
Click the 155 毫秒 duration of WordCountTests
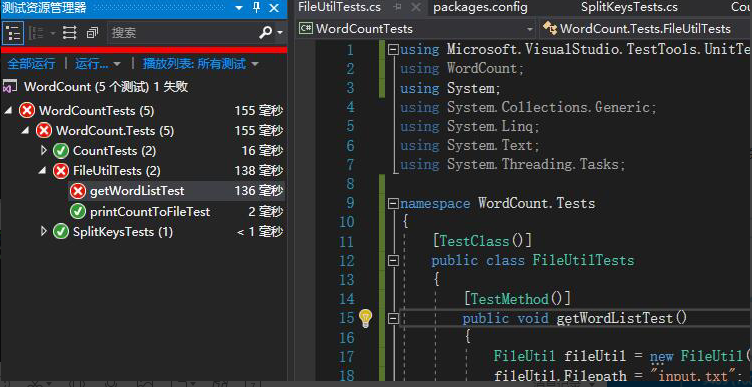259,111
